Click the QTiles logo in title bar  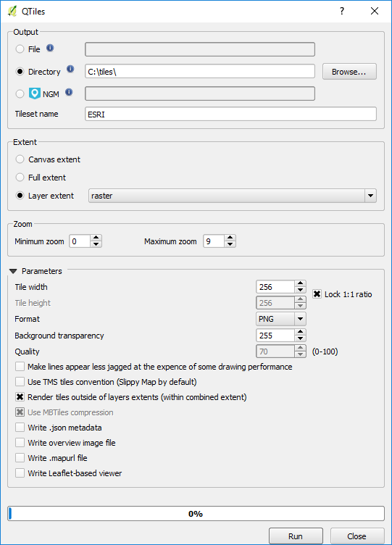pos(12,11)
